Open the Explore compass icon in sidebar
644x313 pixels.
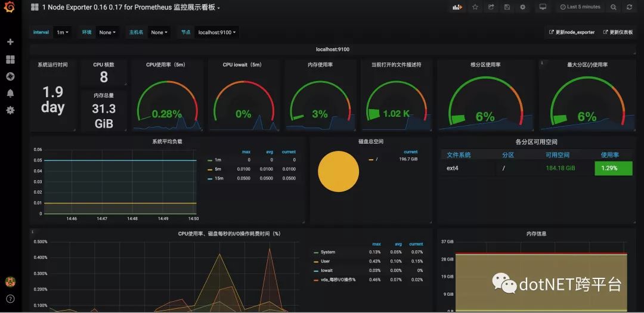pyautogui.click(x=10, y=76)
